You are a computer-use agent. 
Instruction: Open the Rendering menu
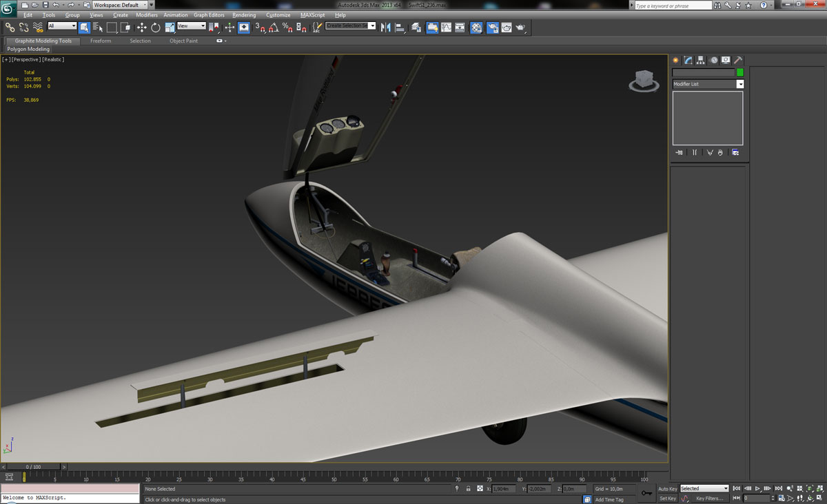click(243, 15)
